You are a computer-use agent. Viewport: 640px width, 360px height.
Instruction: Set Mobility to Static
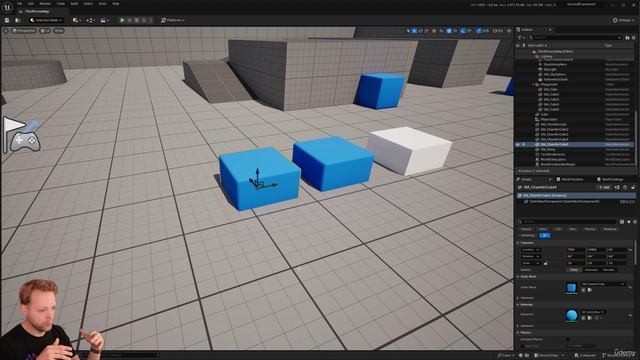(574, 270)
